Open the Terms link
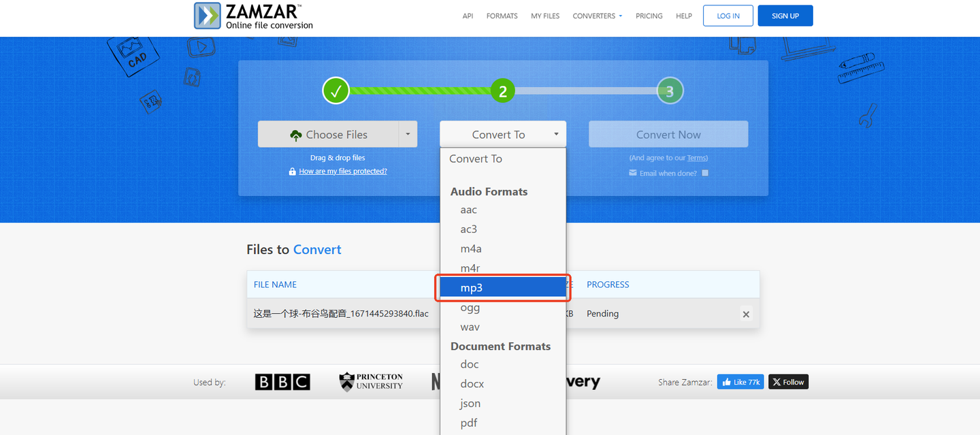This screenshot has width=980, height=435. point(696,158)
